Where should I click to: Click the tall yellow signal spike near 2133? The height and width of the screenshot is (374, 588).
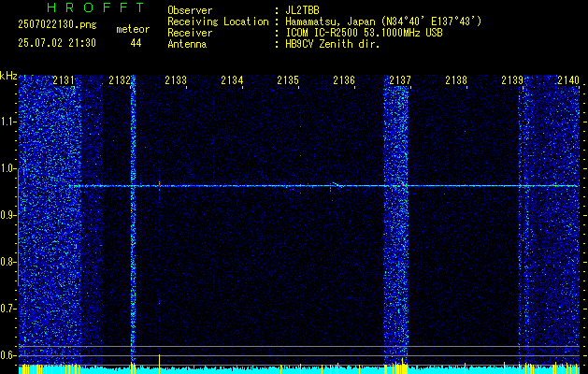click(x=159, y=364)
